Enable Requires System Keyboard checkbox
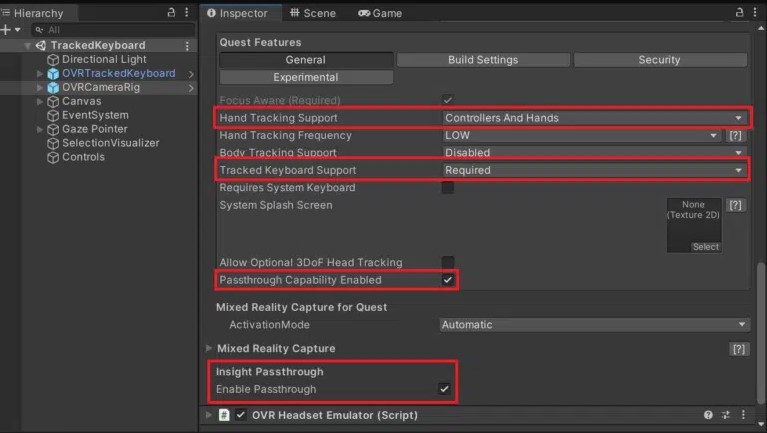This screenshot has width=767, height=433. pyautogui.click(x=447, y=188)
